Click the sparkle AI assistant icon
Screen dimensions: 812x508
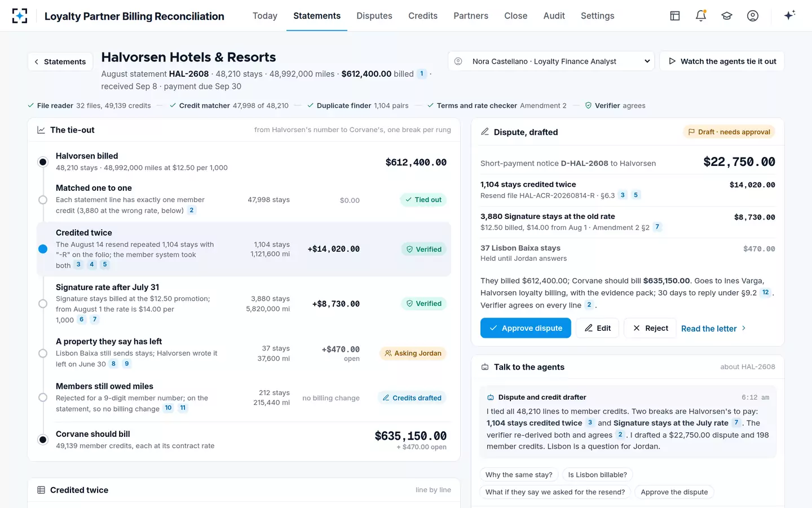coord(789,15)
